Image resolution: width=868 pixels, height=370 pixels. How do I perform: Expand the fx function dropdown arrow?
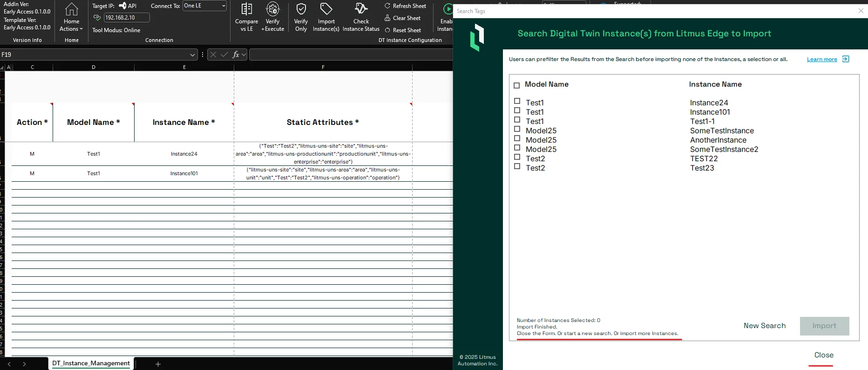click(244, 55)
